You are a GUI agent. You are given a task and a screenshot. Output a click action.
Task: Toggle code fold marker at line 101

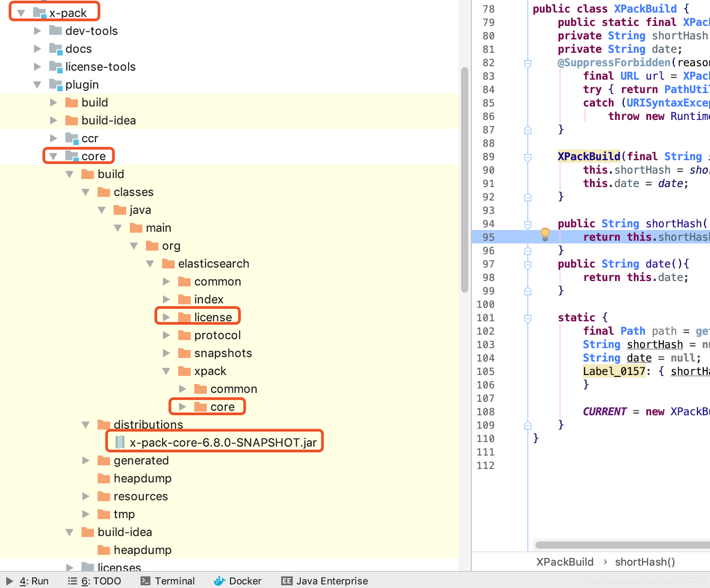pyautogui.click(x=528, y=318)
